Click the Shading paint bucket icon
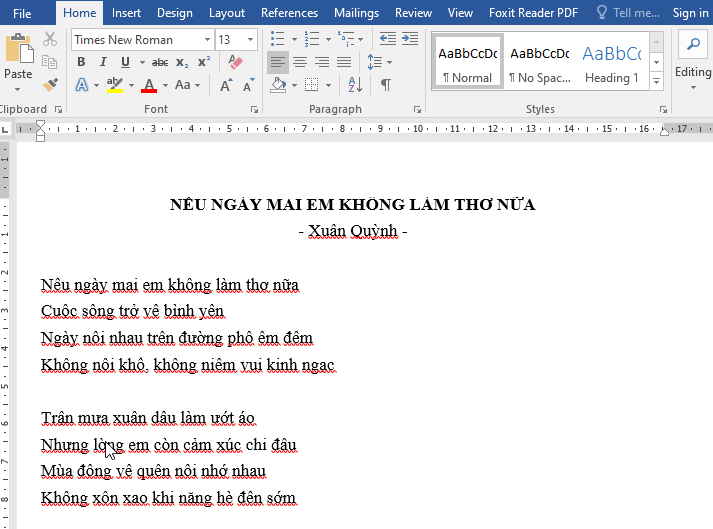The image size is (713, 529). pos(278,85)
